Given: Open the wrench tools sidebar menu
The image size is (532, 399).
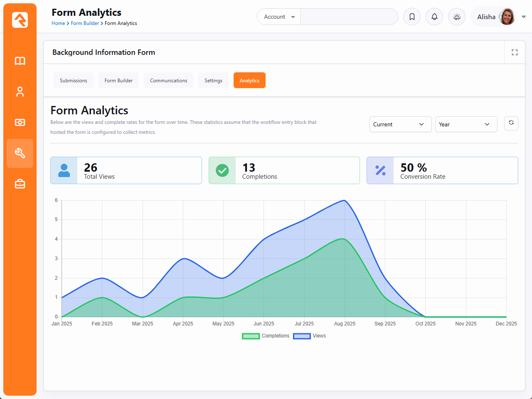Looking at the screenshot, I should click(20, 153).
